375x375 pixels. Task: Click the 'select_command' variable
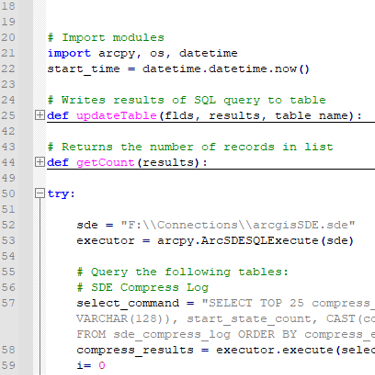(x=128, y=303)
